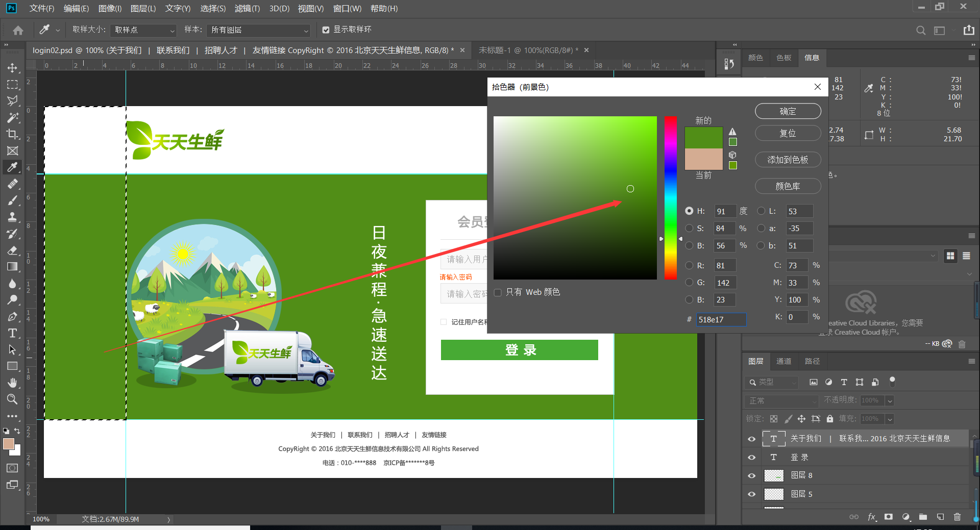Click the 添加到色板 button
Viewport: 980px width, 530px height.
[788, 160]
